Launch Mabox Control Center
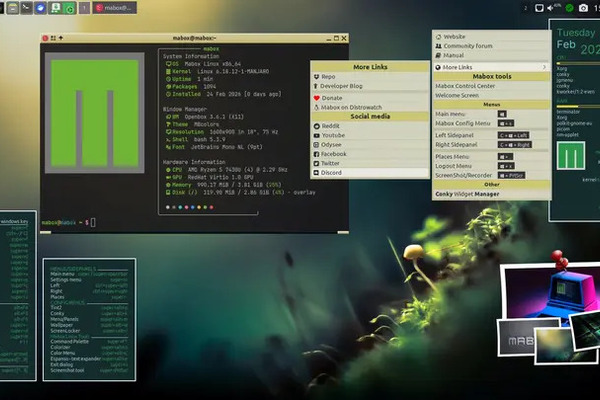This screenshot has height=400, width=600. [x=492, y=86]
